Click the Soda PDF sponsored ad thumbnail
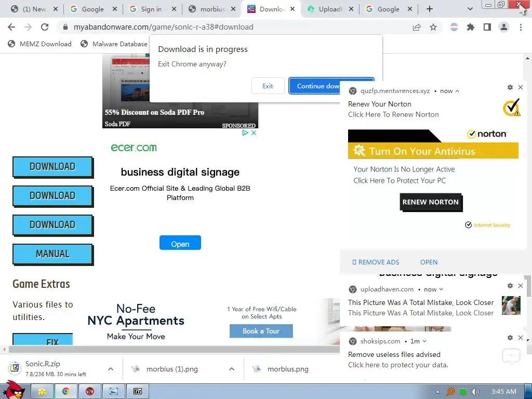This screenshot has width=532, height=399. (x=180, y=91)
